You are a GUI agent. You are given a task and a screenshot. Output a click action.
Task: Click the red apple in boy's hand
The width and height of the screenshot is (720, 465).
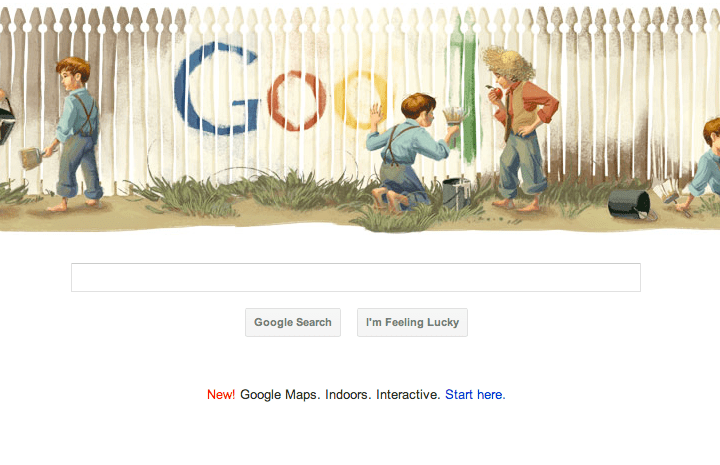497,93
